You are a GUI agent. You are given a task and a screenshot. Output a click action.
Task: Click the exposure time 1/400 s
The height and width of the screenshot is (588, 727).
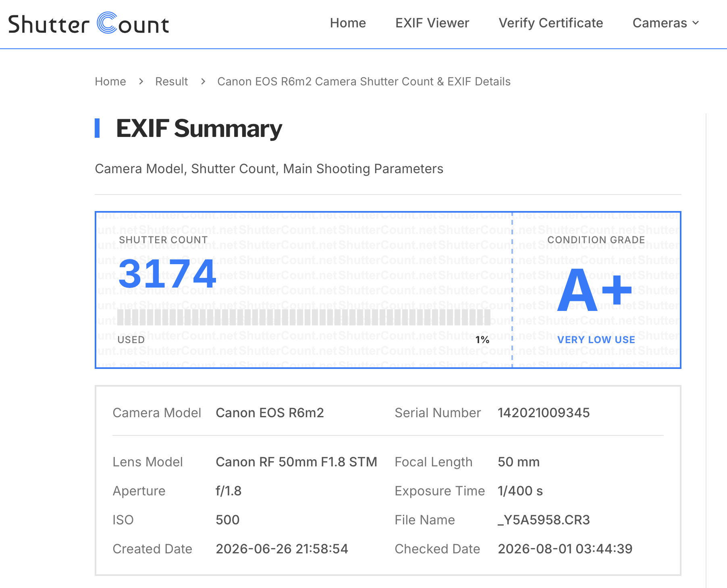(x=520, y=491)
